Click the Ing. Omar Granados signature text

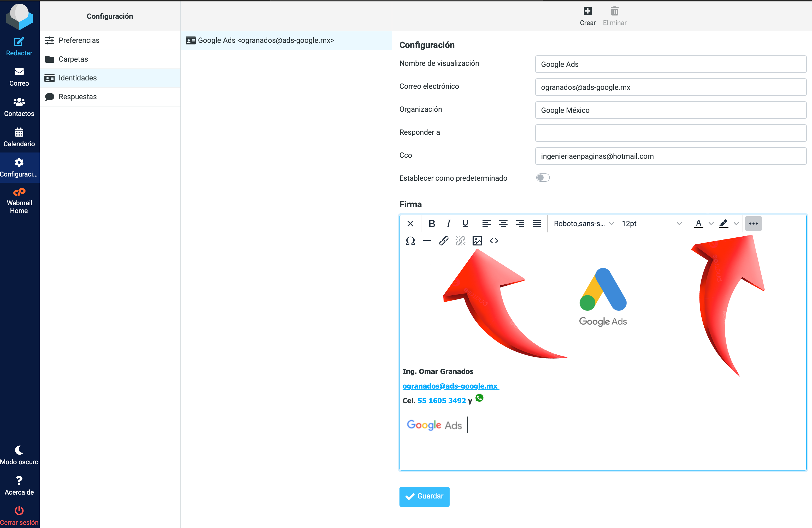coord(438,371)
